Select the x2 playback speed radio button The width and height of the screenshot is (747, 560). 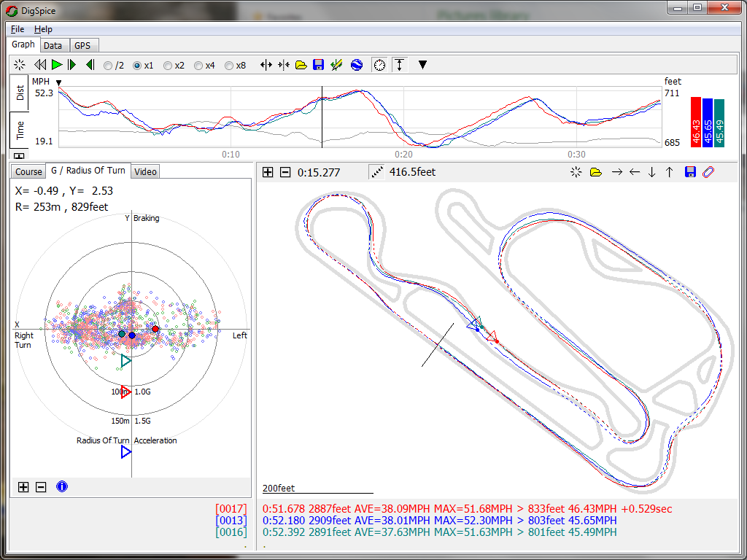[x=168, y=66]
